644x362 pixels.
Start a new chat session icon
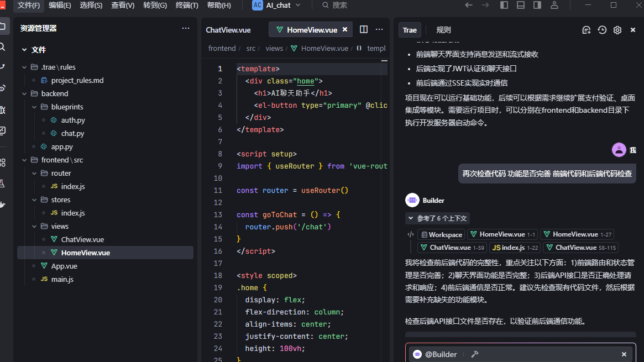[587, 30]
